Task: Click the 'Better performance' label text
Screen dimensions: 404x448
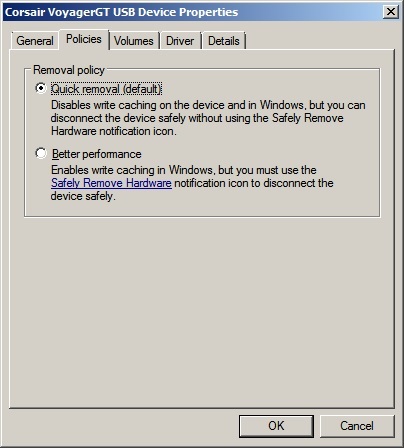Action: [x=97, y=154]
